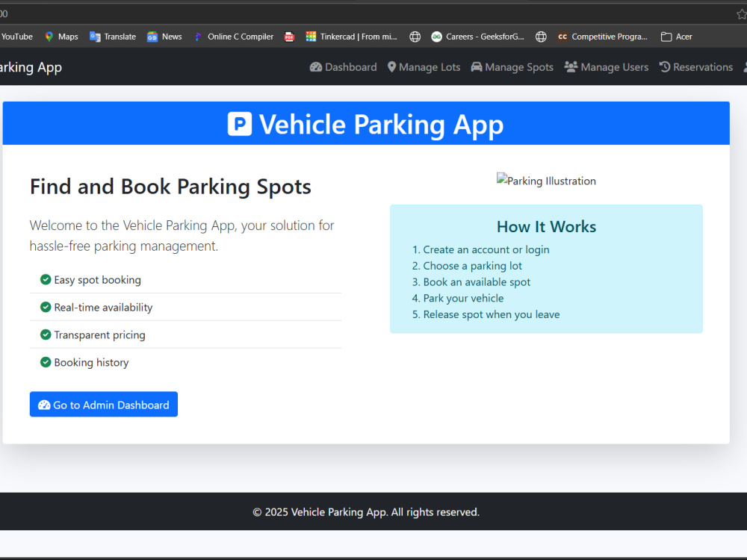Open the YouTube bookmark
The image size is (747, 560).
coord(16,37)
